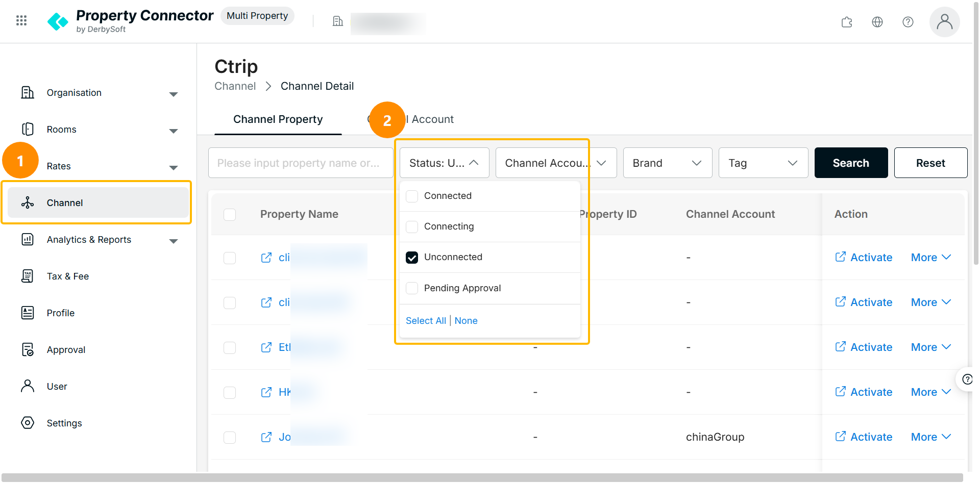Click the Settings gear icon in sidebar
Screen dimensions: 980x483
(x=28, y=423)
